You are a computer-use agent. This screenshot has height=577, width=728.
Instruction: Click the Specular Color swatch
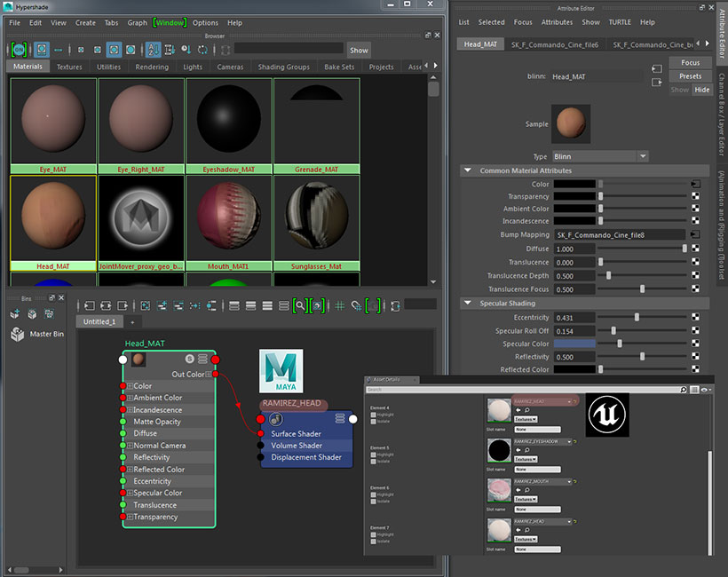click(574, 344)
